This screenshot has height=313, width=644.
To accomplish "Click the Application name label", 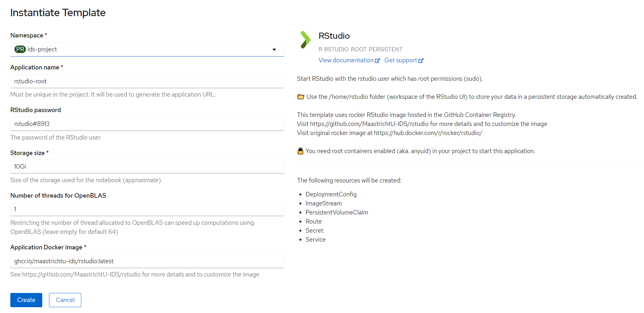I will tap(35, 68).
